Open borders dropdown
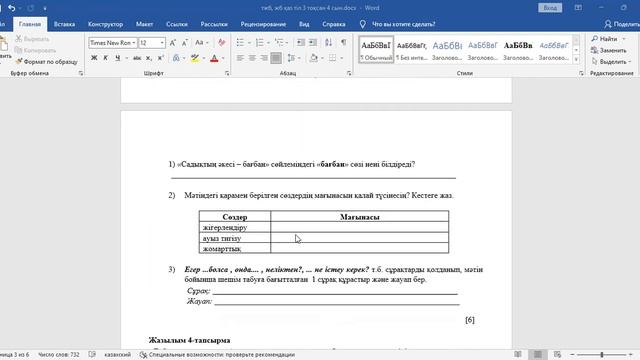Viewport: 640px width, 360px height. point(341,58)
